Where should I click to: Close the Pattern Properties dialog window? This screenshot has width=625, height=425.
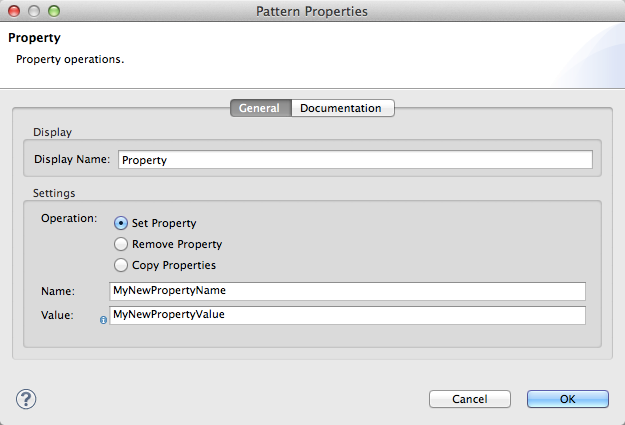point(14,12)
